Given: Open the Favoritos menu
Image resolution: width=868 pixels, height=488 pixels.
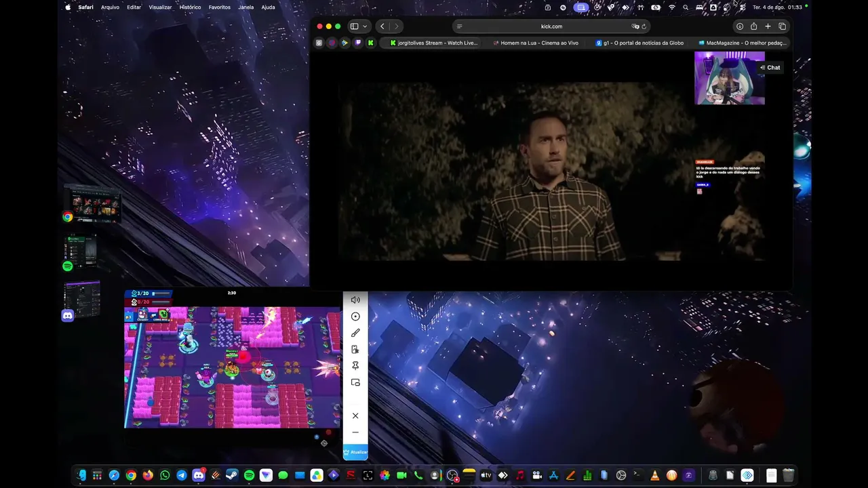Looking at the screenshot, I should (220, 7).
